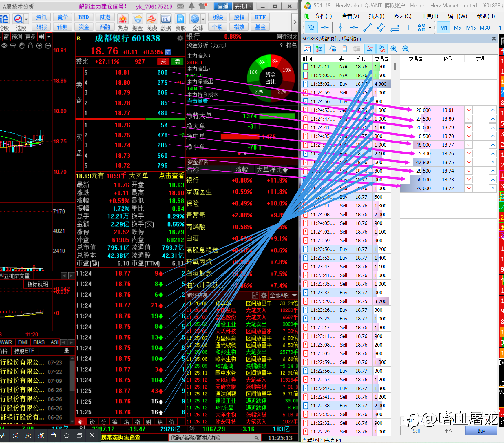Switch to the M15 timeframe

coord(471,28)
